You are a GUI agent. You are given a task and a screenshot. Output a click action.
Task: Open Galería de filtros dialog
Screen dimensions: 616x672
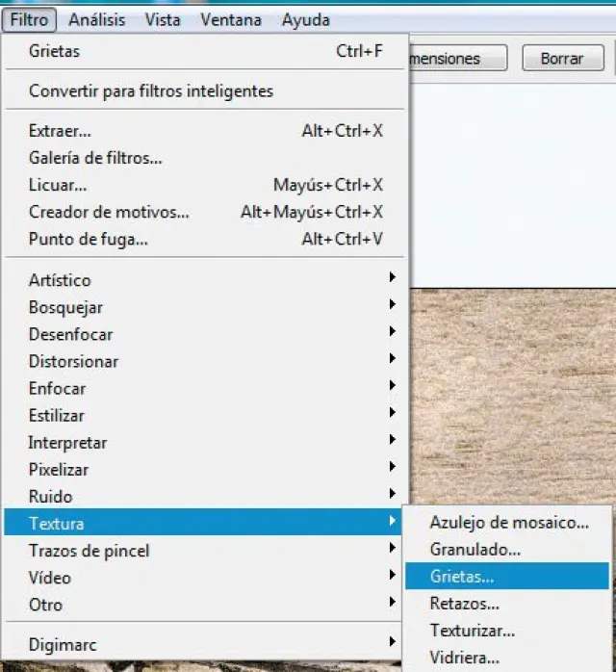tap(95, 158)
